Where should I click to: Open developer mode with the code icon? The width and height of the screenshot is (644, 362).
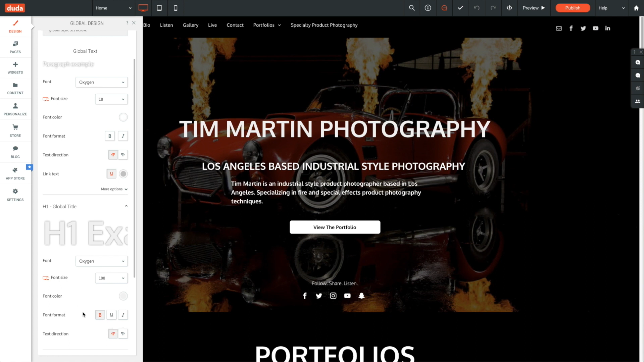pos(509,8)
